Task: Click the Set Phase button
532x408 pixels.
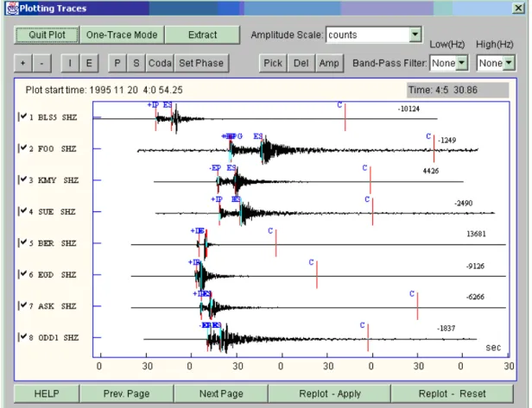Action: point(201,63)
